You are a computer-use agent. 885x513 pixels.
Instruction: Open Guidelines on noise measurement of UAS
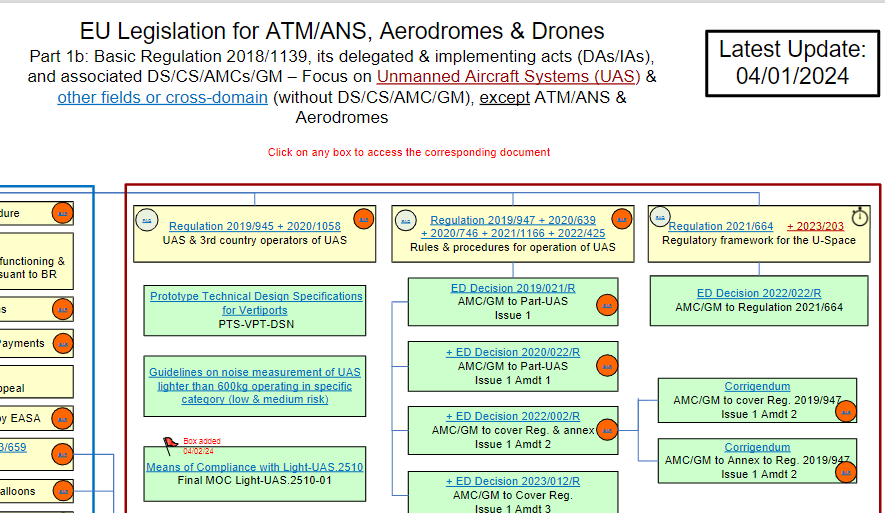click(255, 385)
